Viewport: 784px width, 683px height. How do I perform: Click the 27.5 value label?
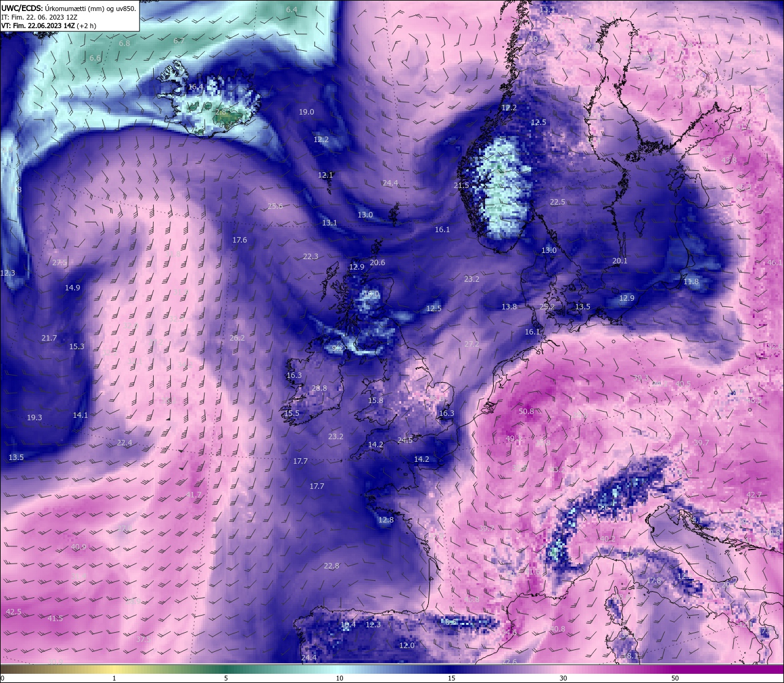coord(59,263)
